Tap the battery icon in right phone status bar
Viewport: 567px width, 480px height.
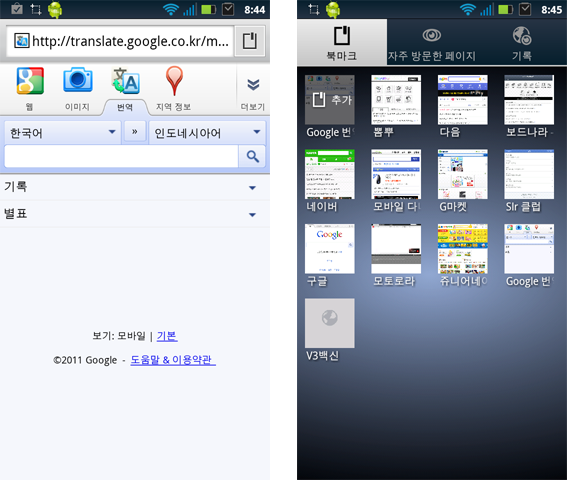[x=505, y=9]
